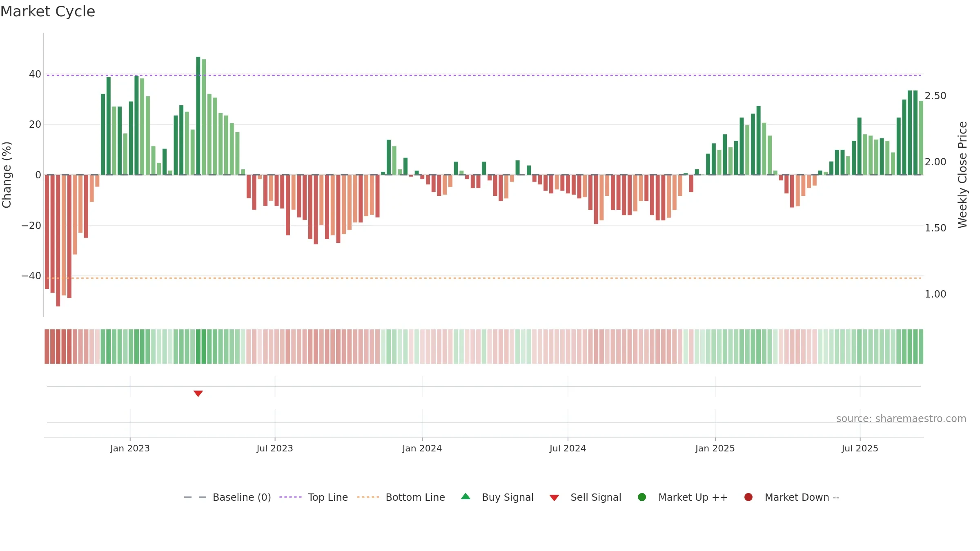This screenshot has height=551, width=980.
Task: Click the 2.50 price tick on right axis
Action: (x=935, y=96)
